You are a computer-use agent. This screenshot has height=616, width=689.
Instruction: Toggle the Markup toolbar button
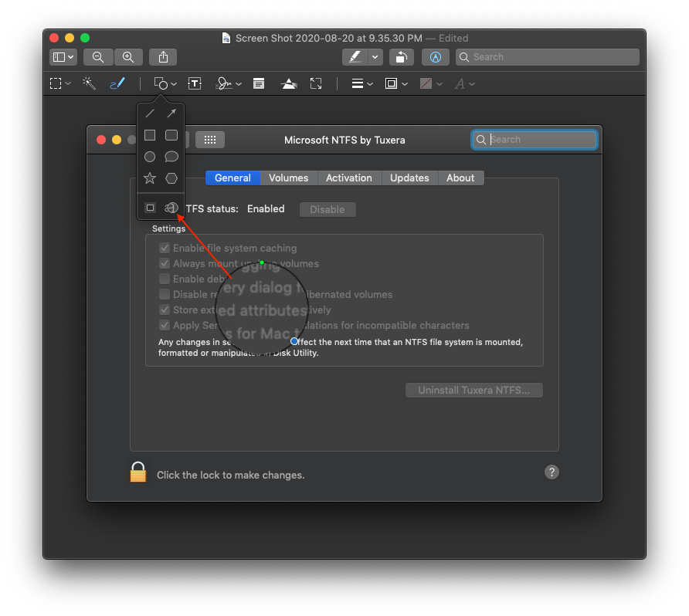[436, 57]
